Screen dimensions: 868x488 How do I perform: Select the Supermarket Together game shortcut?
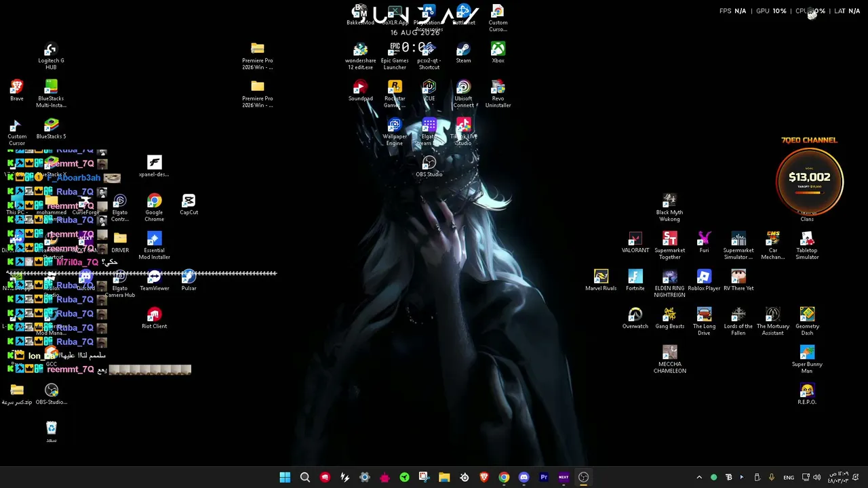point(669,246)
